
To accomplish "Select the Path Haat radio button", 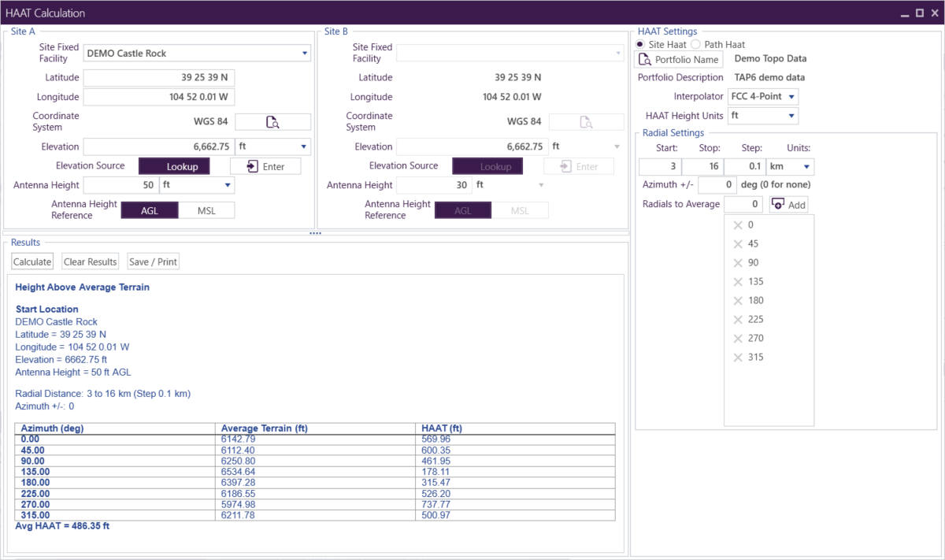I will 695,45.
